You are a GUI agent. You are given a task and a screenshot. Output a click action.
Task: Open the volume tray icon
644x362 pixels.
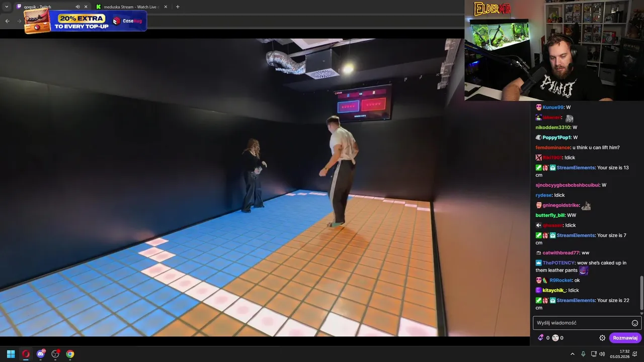pos(602,354)
